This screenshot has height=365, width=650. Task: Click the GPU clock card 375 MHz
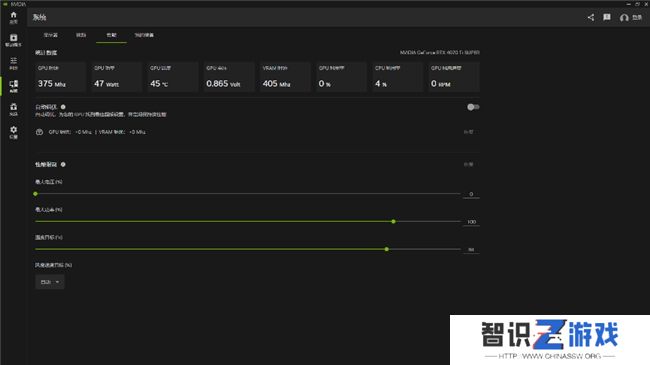60,77
